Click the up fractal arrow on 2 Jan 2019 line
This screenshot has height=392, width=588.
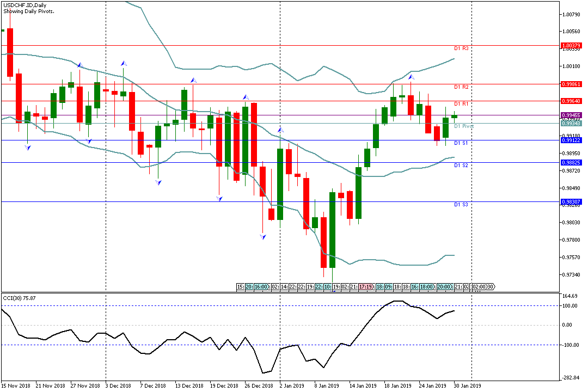280,130
